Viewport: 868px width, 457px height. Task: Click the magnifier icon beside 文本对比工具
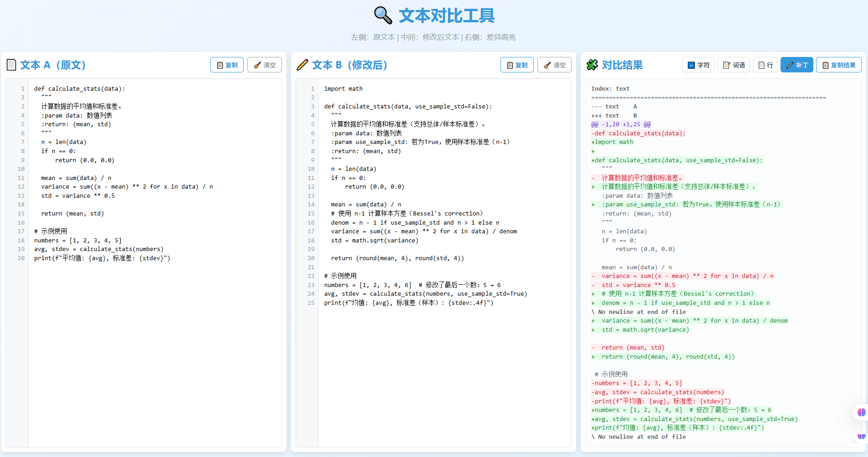pyautogui.click(x=383, y=15)
